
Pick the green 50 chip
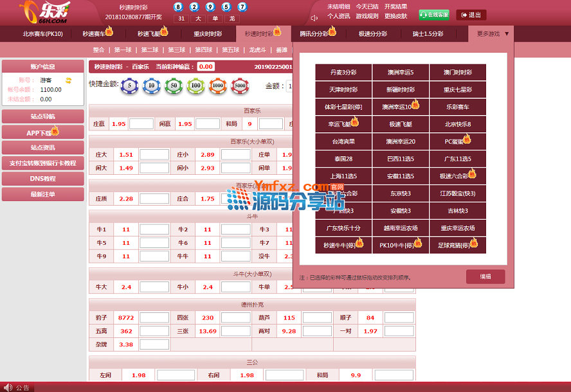coord(174,85)
